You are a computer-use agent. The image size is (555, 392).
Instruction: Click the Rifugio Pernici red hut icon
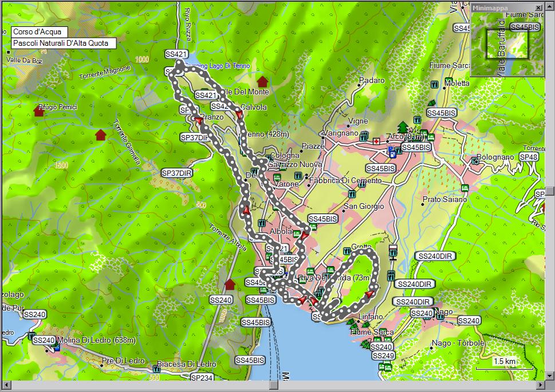pyautogui.click(x=38, y=111)
